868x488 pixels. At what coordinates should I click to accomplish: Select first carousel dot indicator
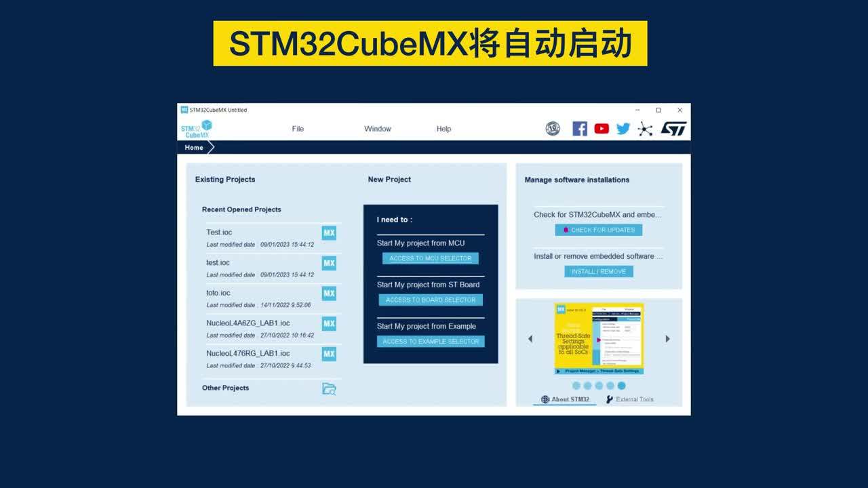click(x=576, y=386)
